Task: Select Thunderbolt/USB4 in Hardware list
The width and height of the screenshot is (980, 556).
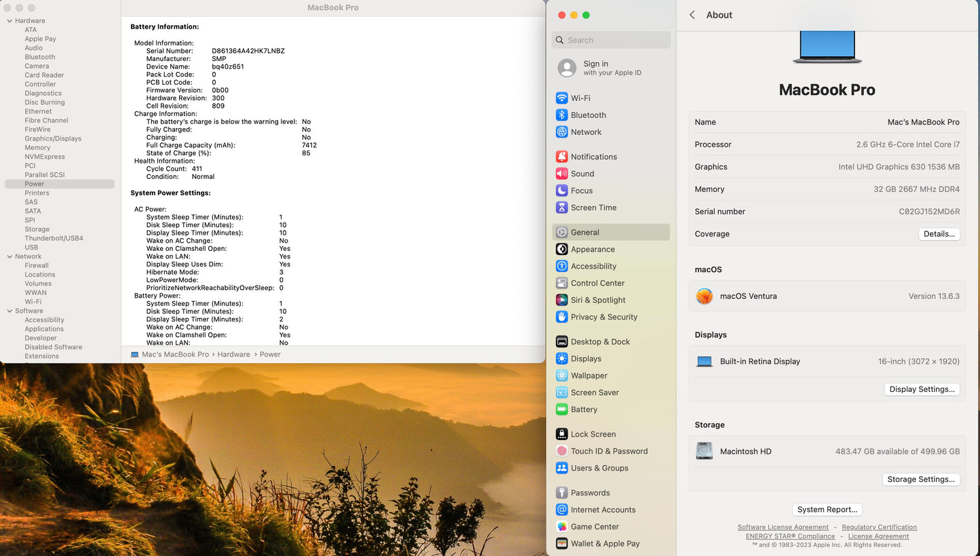Action: pos(54,238)
